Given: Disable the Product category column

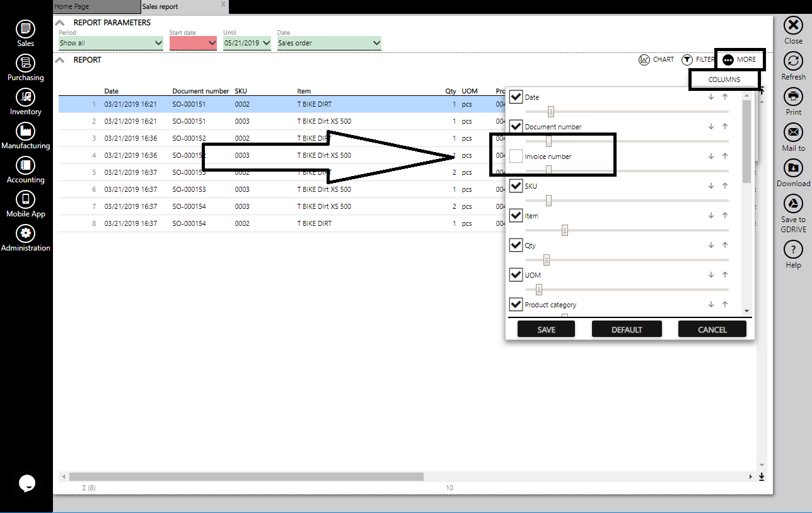Looking at the screenshot, I should click(x=516, y=304).
